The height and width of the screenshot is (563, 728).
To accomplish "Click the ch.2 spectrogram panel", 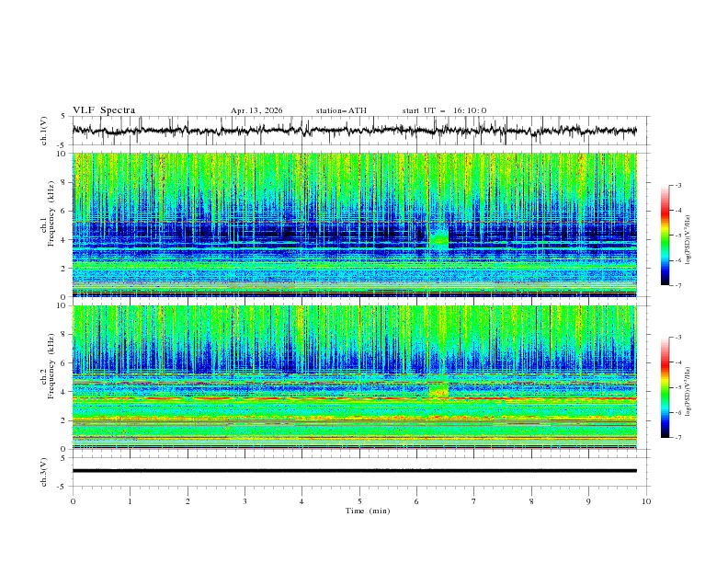I will point(354,377).
